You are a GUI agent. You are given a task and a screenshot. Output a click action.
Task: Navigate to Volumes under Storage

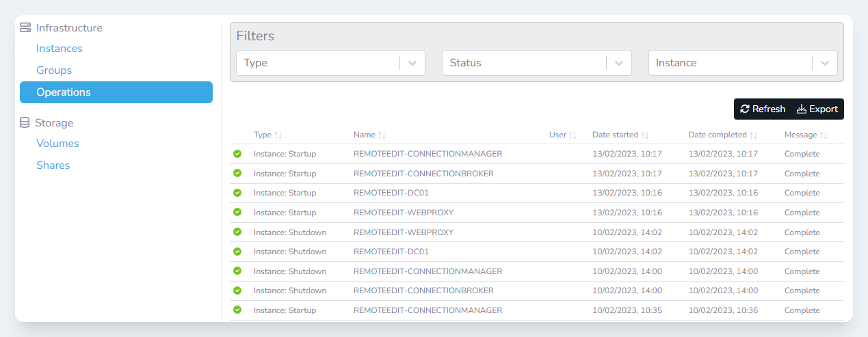57,144
